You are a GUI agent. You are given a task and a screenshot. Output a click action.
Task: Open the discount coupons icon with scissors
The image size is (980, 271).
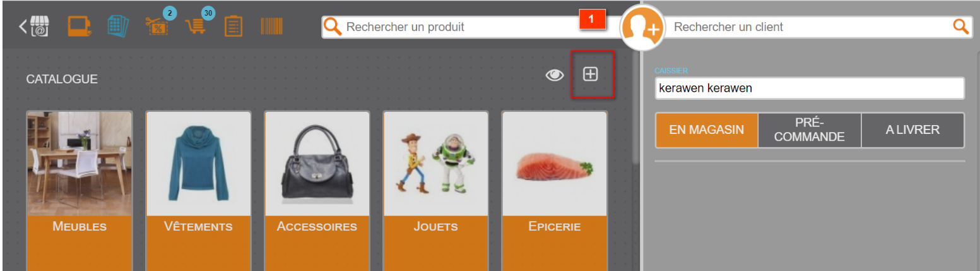pos(156,27)
